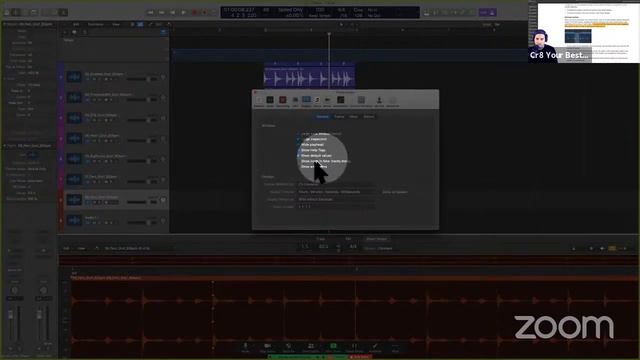The height and width of the screenshot is (360, 640).
Task: Toggle Large inspector checkbox
Action: click(299, 139)
